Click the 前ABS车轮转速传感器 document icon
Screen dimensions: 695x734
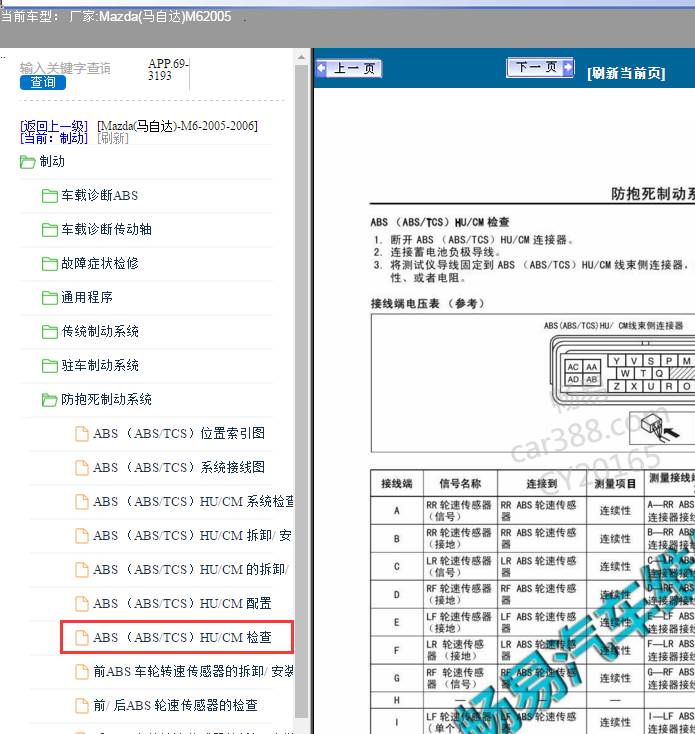[82, 672]
